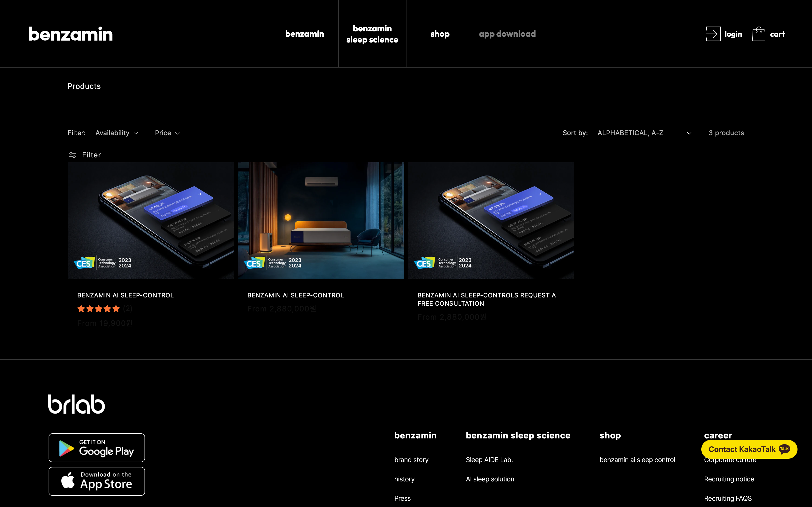Screen dimensions: 812x507
Task: Select the shop menu item
Action: [440, 34]
